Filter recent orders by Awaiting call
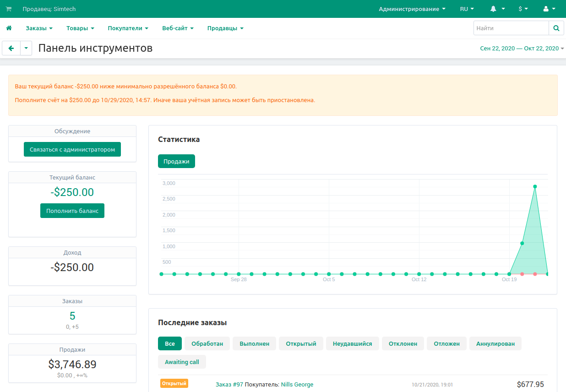 (x=182, y=362)
